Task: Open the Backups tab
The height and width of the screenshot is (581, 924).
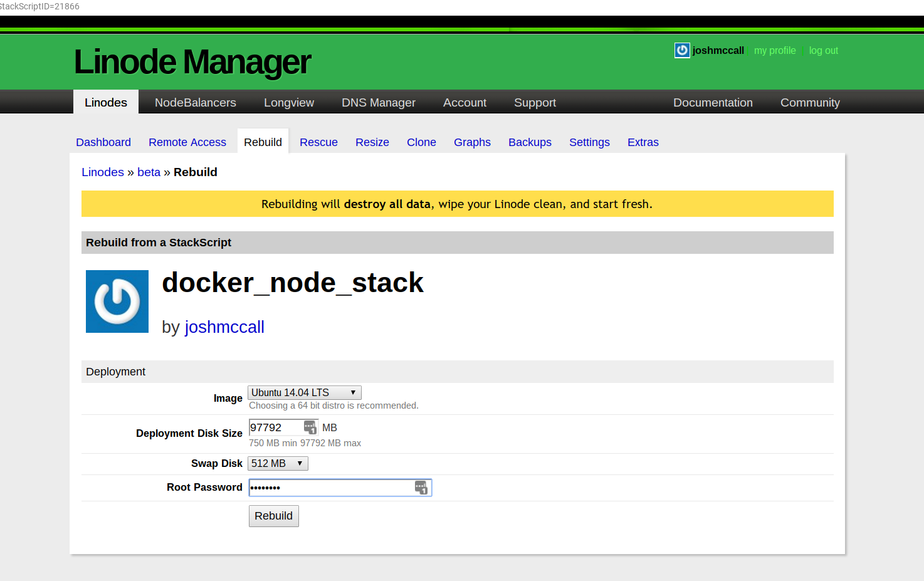Action: point(530,142)
